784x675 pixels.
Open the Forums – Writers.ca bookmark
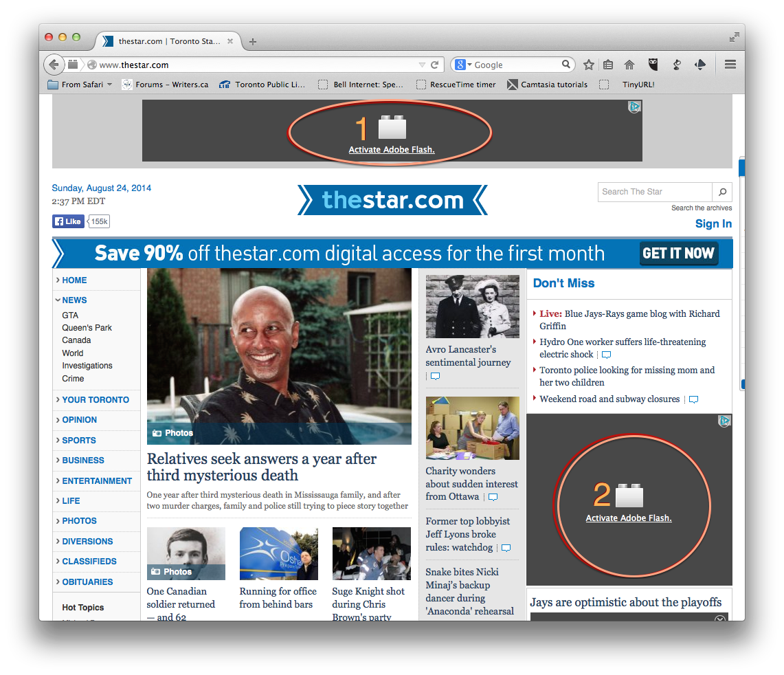click(x=165, y=85)
